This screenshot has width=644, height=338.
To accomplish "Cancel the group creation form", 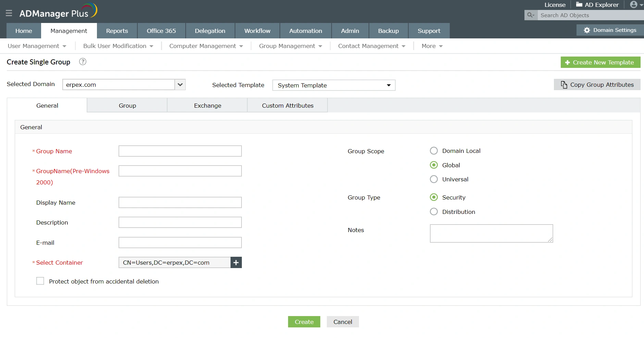I will coord(343,322).
